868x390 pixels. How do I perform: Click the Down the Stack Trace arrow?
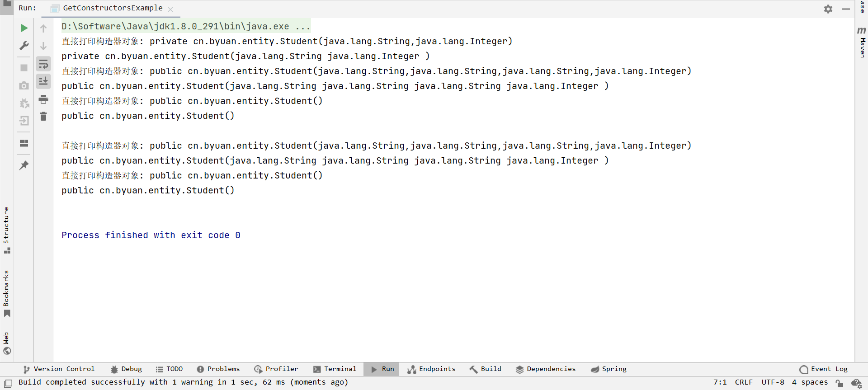click(43, 46)
